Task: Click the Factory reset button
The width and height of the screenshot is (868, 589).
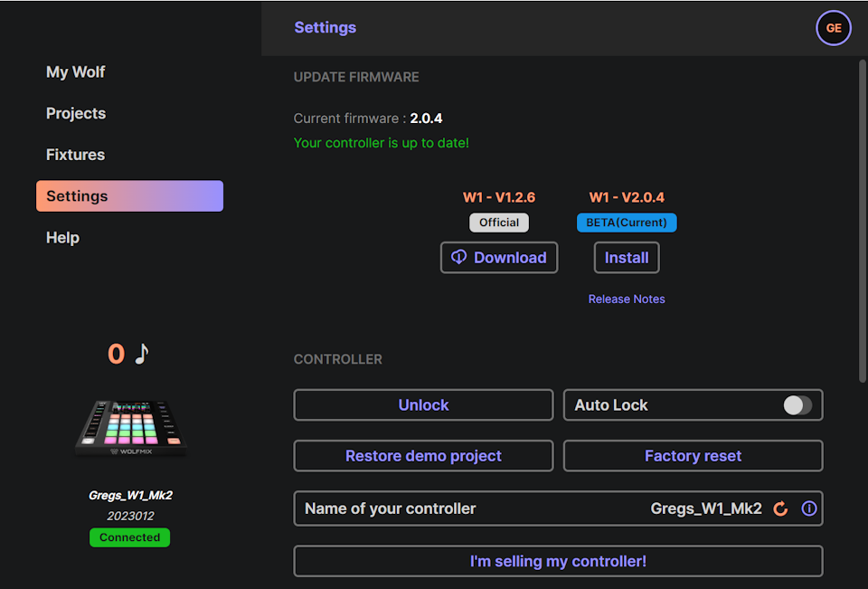Action: (693, 456)
